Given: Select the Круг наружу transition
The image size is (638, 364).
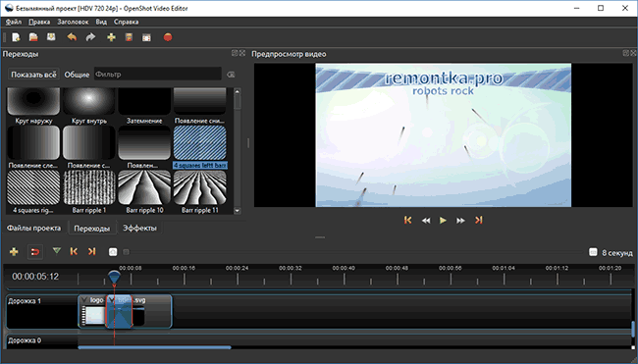Looking at the screenshot, I should click(33, 106).
